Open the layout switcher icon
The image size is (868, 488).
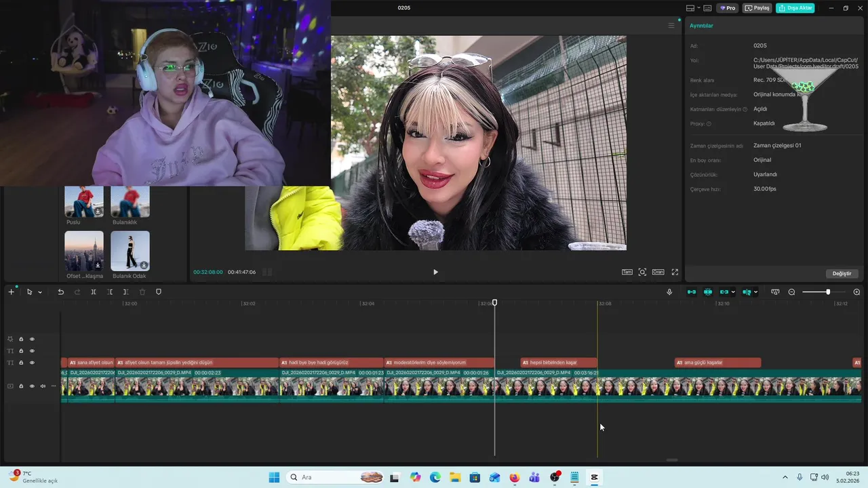coord(690,8)
